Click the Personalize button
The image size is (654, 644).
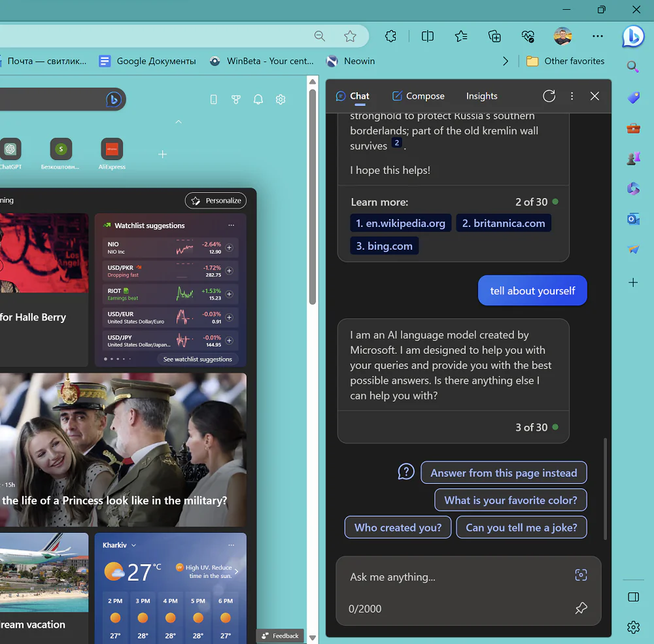pyautogui.click(x=216, y=201)
